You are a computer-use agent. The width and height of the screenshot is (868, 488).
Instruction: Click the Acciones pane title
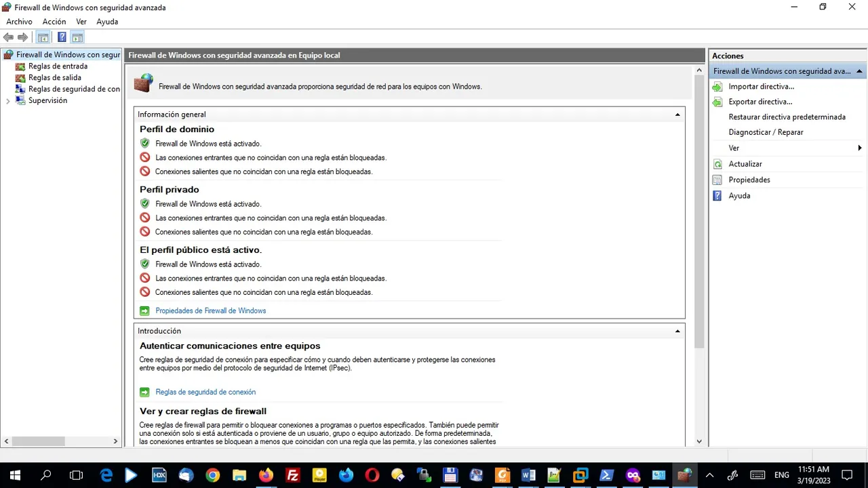coord(728,56)
